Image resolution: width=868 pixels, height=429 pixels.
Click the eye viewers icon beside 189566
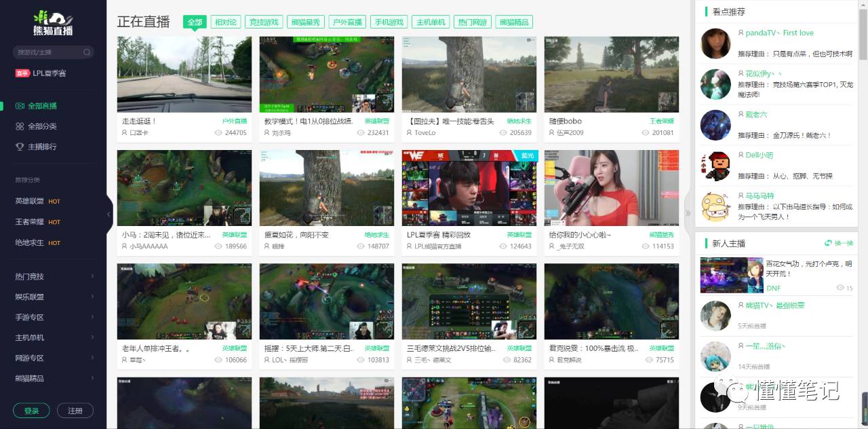[x=218, y=246]
